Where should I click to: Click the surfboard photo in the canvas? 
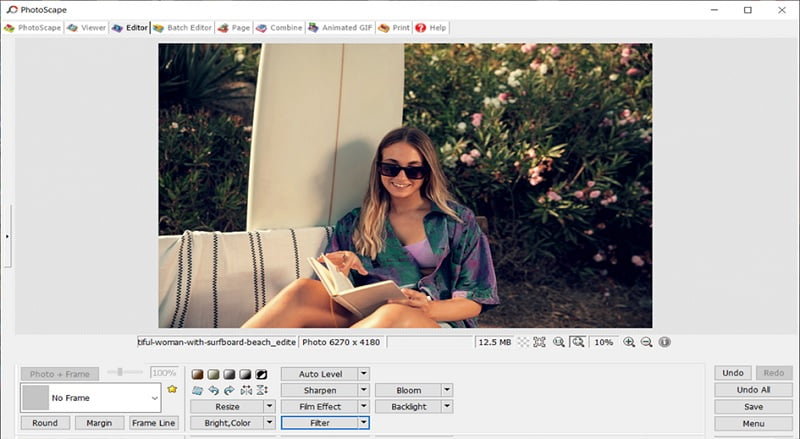(405, 185)
